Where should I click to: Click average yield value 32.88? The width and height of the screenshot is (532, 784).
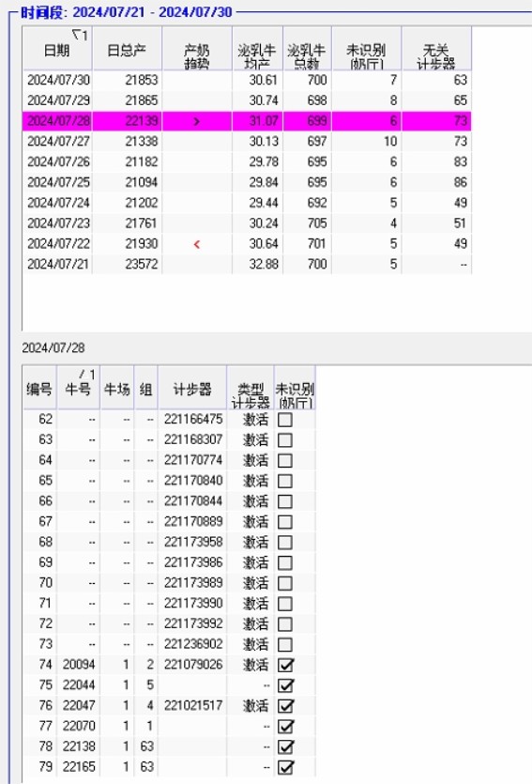pyautogui.click(x=264, y=264)
